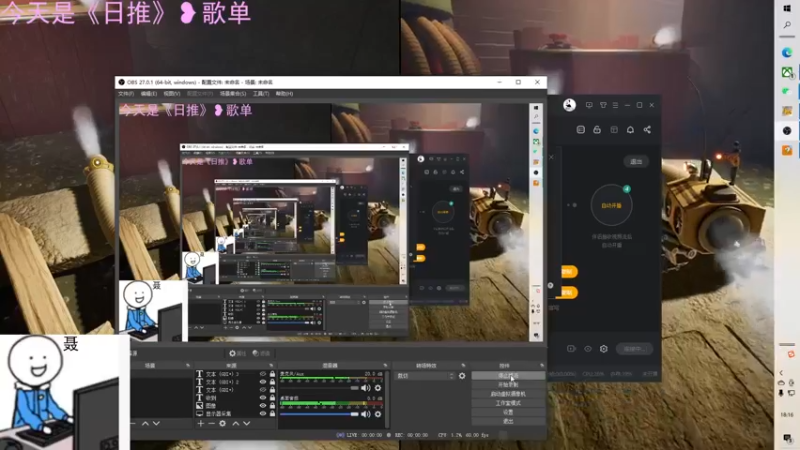Open filters for the selected OBS source

261,353
